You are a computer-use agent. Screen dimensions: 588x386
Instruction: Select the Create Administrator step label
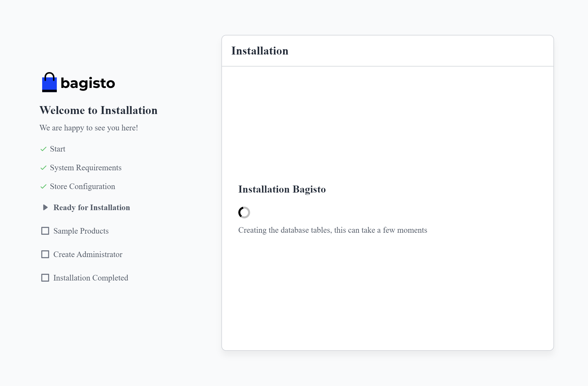(88, 254)
